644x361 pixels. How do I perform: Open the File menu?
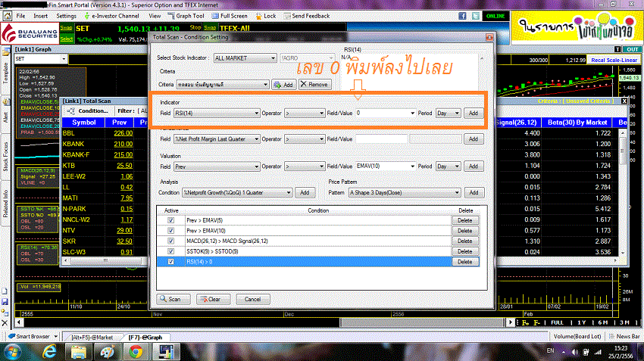[20, 16]
